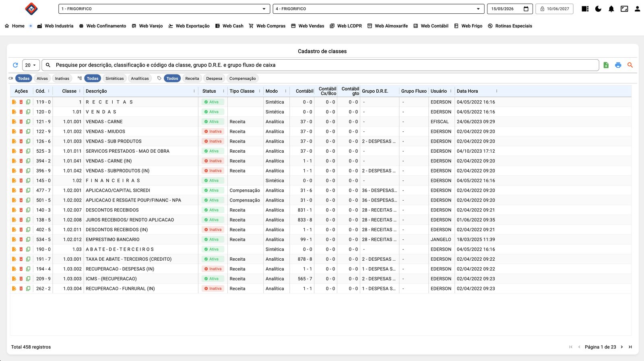Open the Descrição column menu
Screen dimensions: 644x361
194,91
